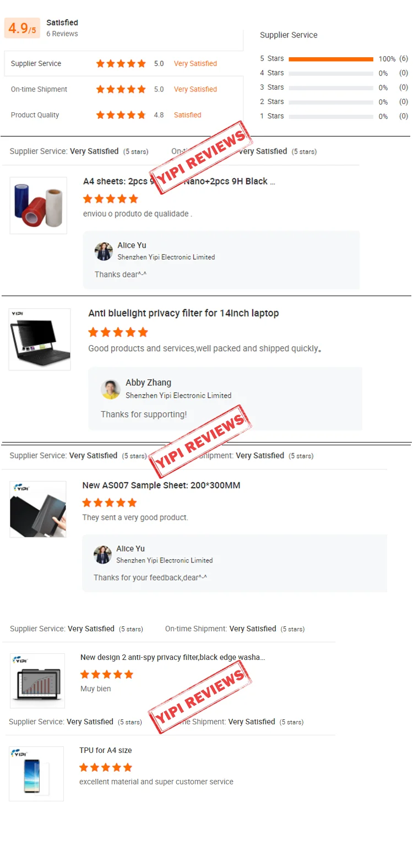The height and width of the screenshot is (868, 413).
Task: Click the 4.9/5 overall rating badge
Action: pyautogui.click(x=22, y=28)
